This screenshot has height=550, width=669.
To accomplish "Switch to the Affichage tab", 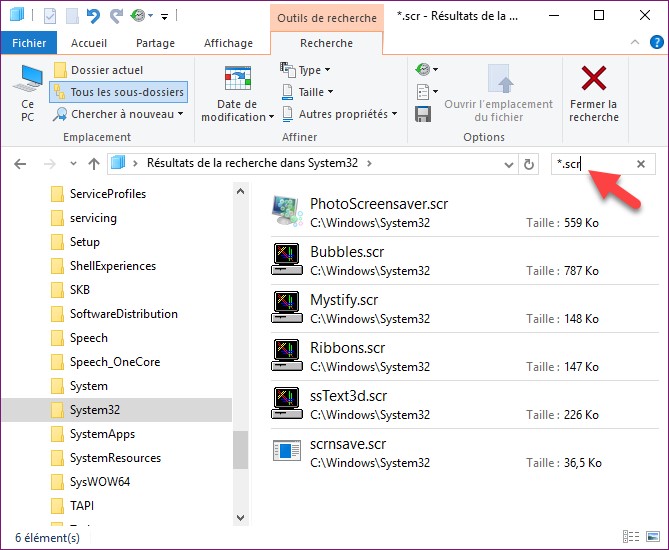I will tap(228, 43).
